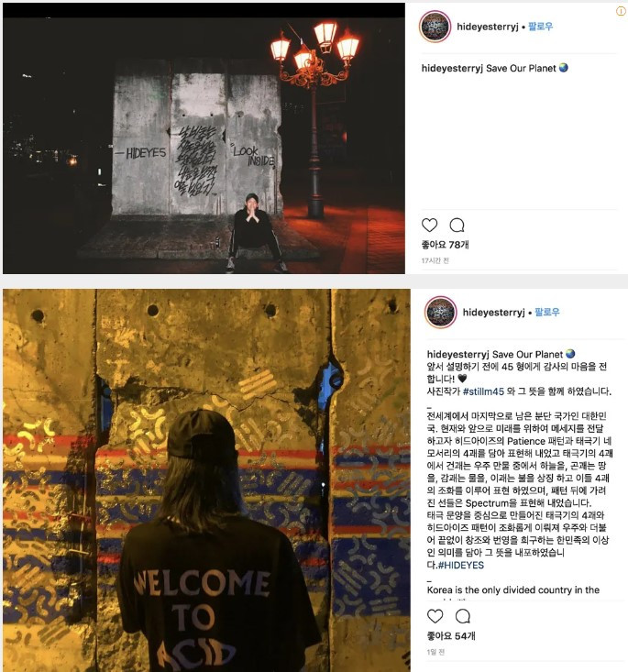This screenshot has height=672, width=628.
Task: Open the #HIDEYES hashtag
Action: (x=461, y=566)
